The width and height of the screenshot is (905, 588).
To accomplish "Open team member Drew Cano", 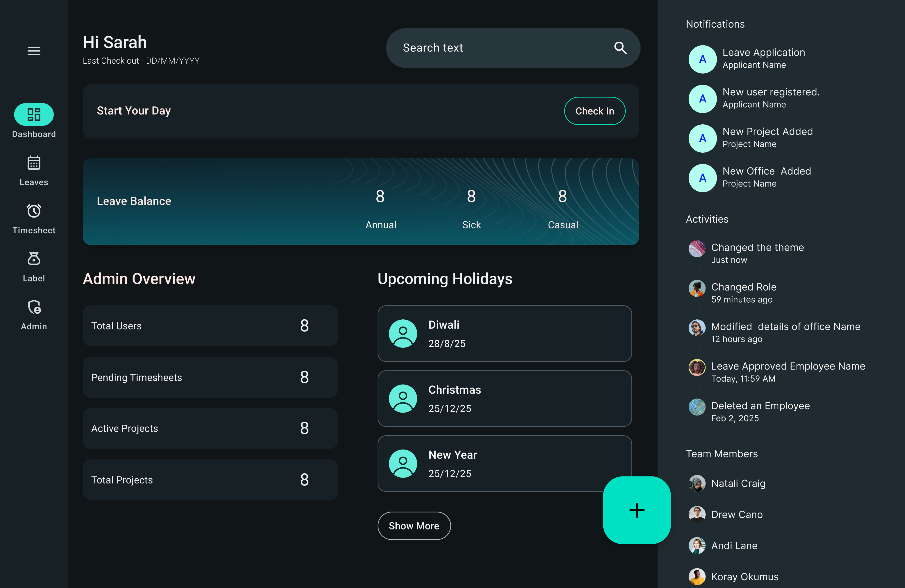I will pyautogui.click(x=737, y=514).
